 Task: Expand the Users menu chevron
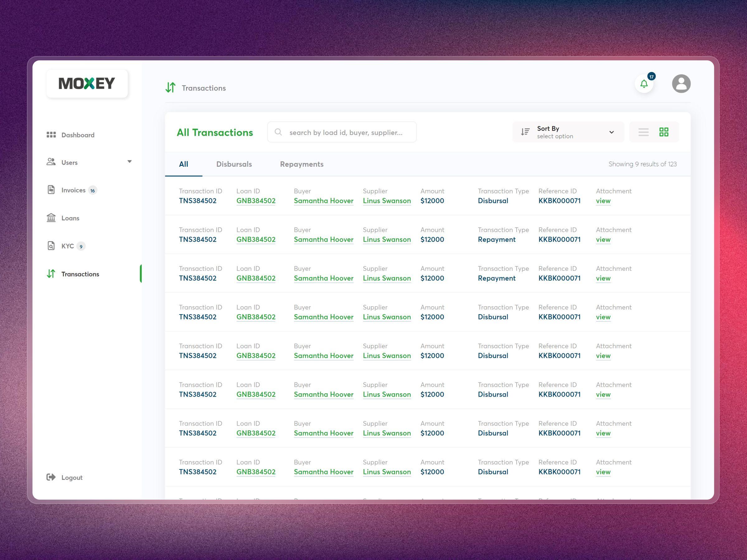pos(130,162)
